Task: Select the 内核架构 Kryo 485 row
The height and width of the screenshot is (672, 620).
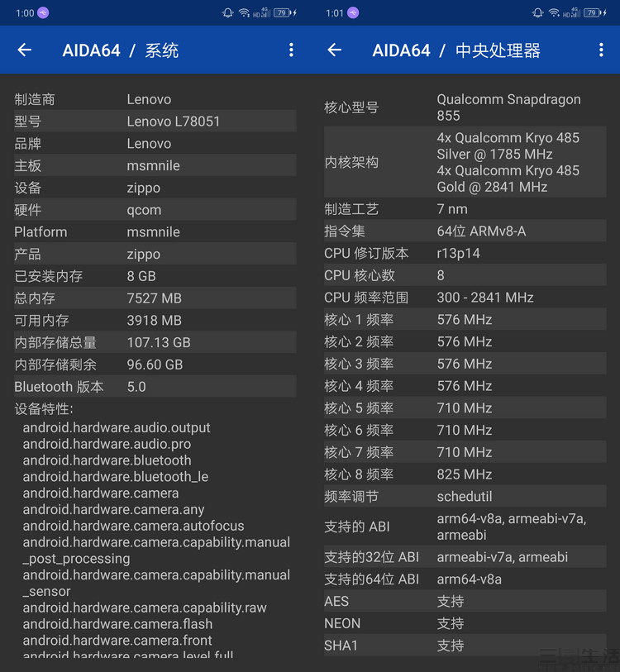Action: 465,162
